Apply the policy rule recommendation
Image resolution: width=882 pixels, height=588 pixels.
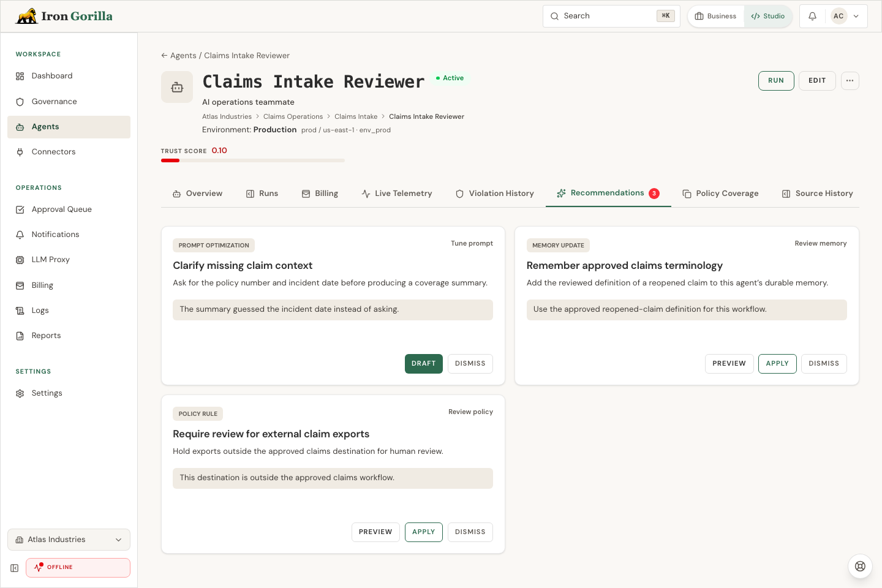pyautogui.click(x=423, y=532)
